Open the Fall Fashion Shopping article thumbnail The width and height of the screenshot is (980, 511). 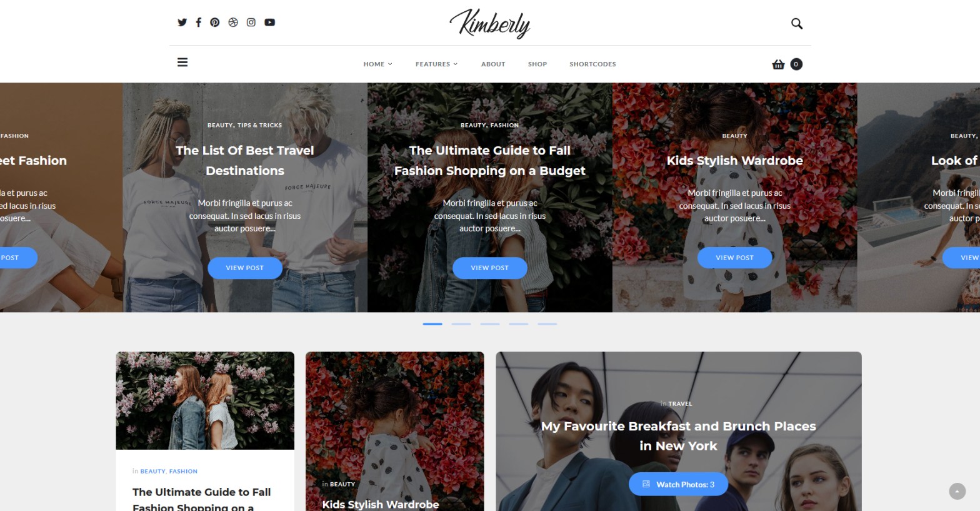coord(205,400)
